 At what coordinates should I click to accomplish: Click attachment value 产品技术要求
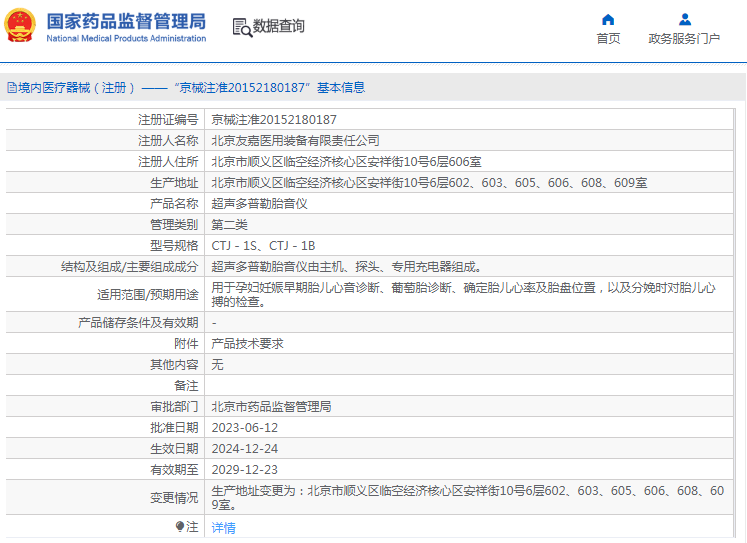point(247,343)
